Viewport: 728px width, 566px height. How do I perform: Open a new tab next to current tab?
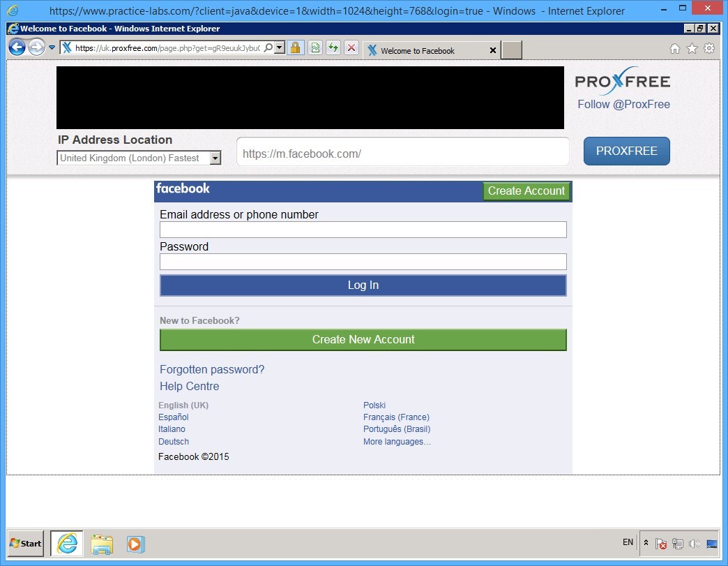click(511, 50)
